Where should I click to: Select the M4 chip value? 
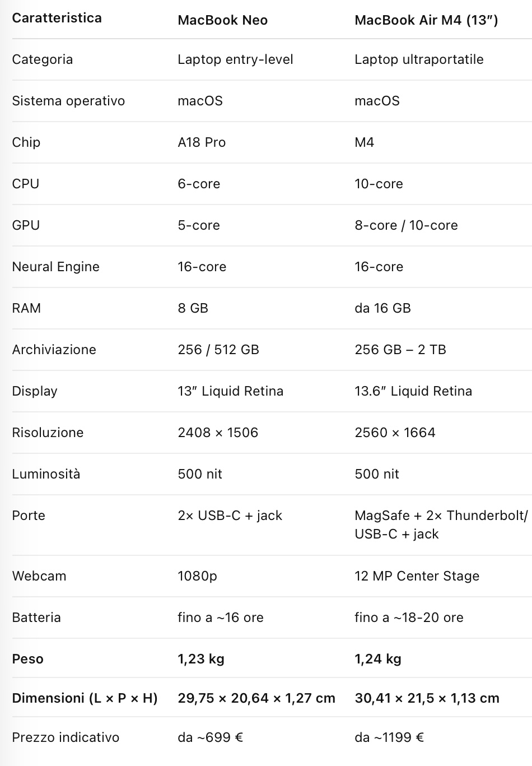(x=364, y=142)
